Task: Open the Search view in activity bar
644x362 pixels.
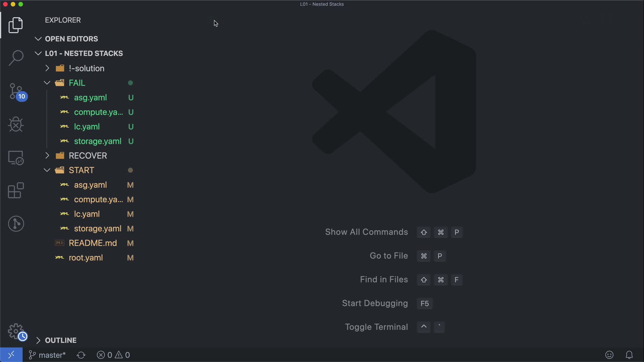Action: click(x=16, y=58)
